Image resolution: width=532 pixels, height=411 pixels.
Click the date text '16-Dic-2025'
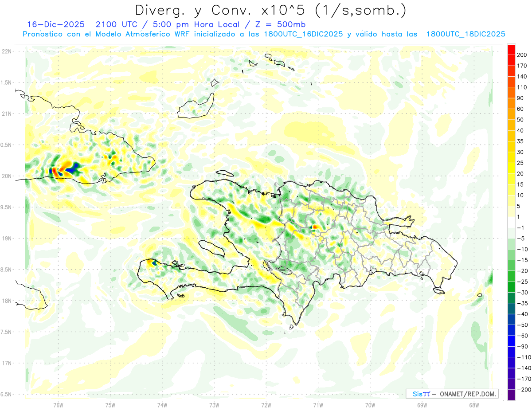tap(55, 24)
